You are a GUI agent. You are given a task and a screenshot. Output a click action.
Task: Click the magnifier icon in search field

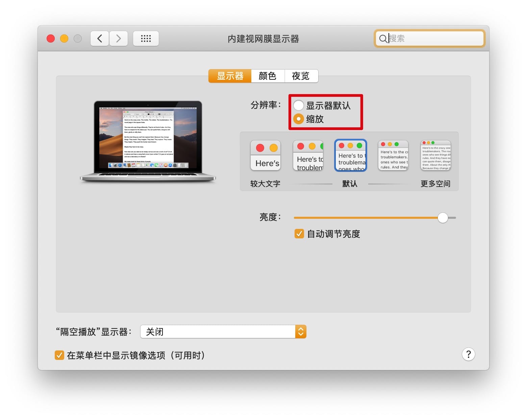383,38
